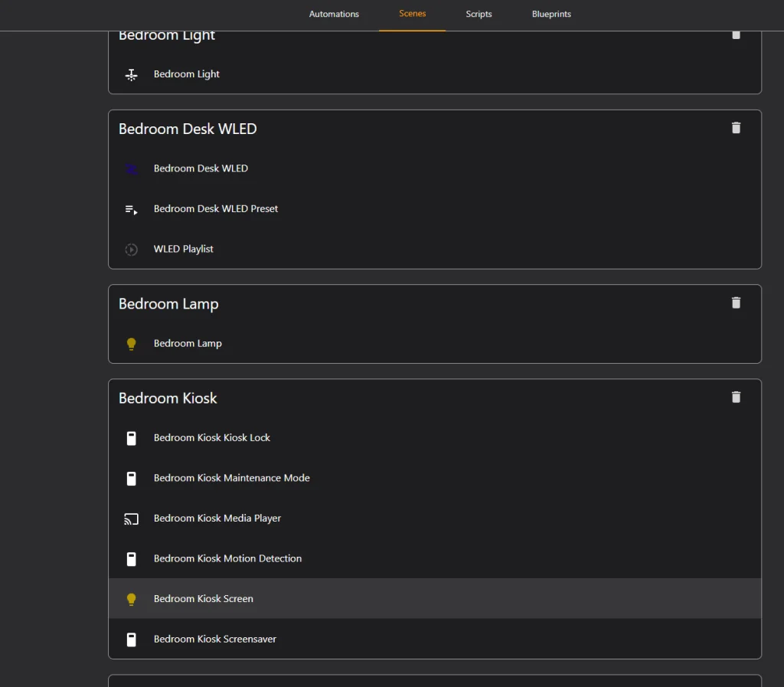Open the Bedroom Desk WLED entity row

click(x=435, y=168)
